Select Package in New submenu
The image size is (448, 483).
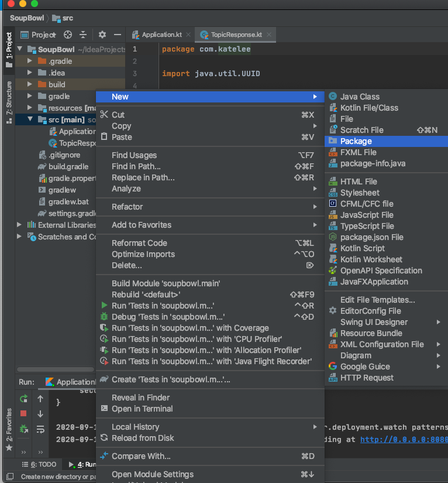(386, 141)
